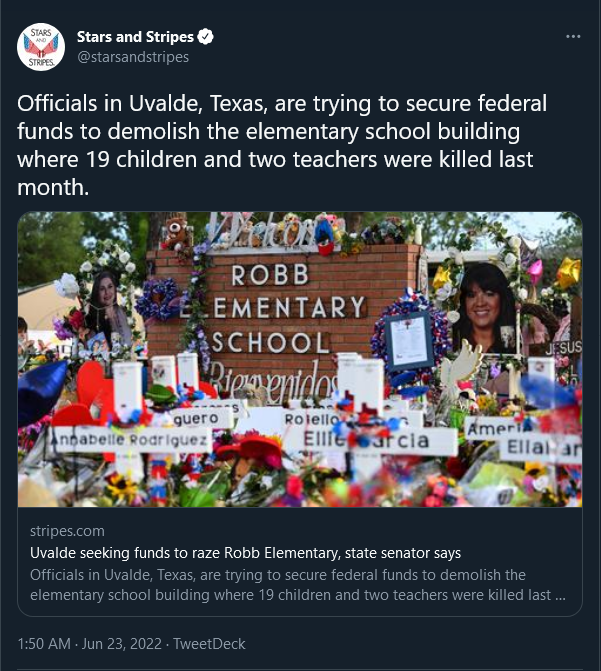Click the TweetDeck source label
The image size is (601, 671).
(x=209, y=644)
